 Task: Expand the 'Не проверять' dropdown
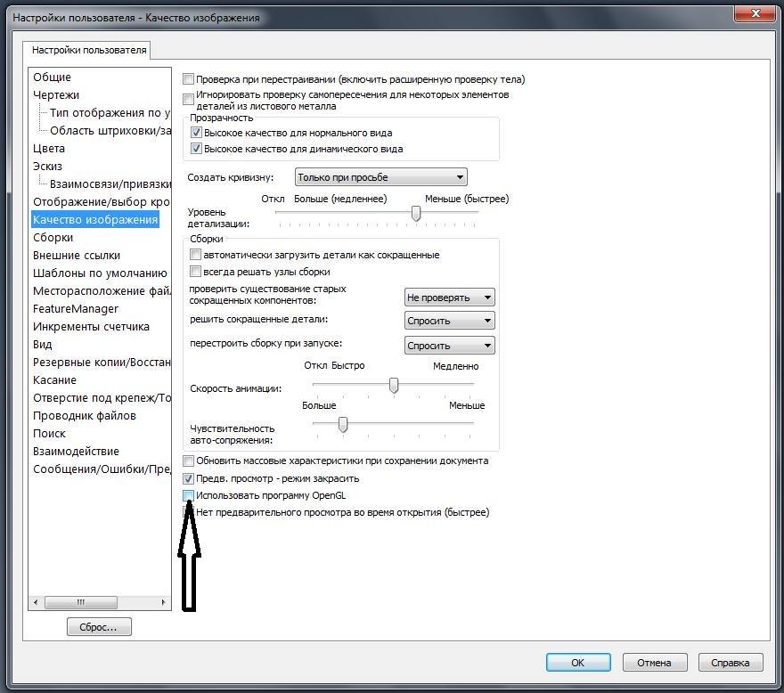point(449,298)
